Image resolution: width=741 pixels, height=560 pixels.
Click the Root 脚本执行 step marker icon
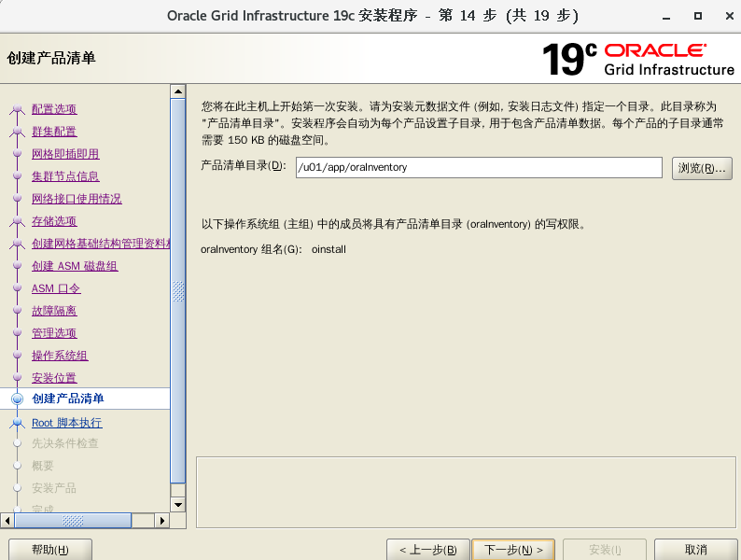point(18,423)
